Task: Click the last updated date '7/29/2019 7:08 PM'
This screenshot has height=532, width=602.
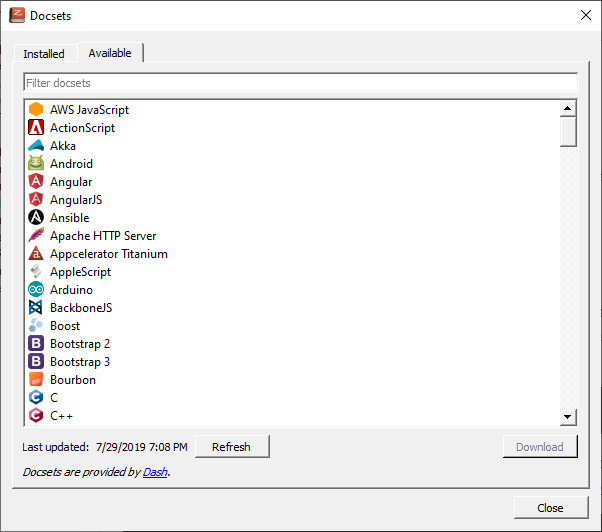Action: 142,447
